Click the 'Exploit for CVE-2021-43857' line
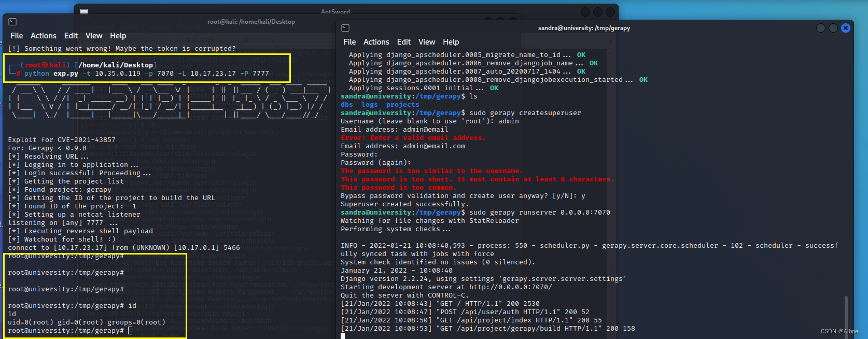 point(62,140)
